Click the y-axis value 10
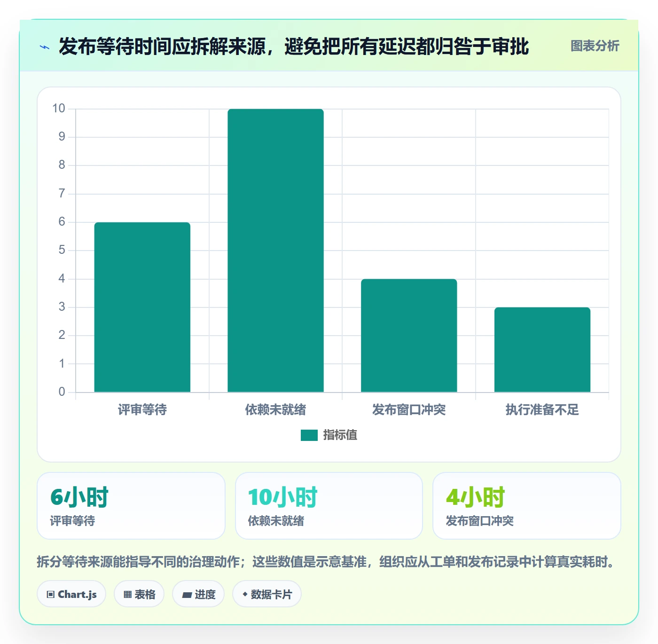Viewport: 658px width, 644px height. (x=59, y=109)
